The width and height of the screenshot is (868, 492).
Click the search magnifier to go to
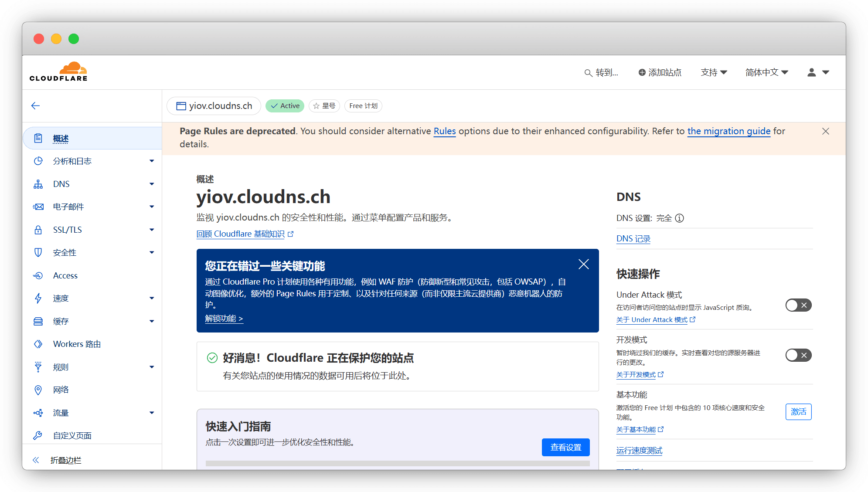(x=589, y=73)
